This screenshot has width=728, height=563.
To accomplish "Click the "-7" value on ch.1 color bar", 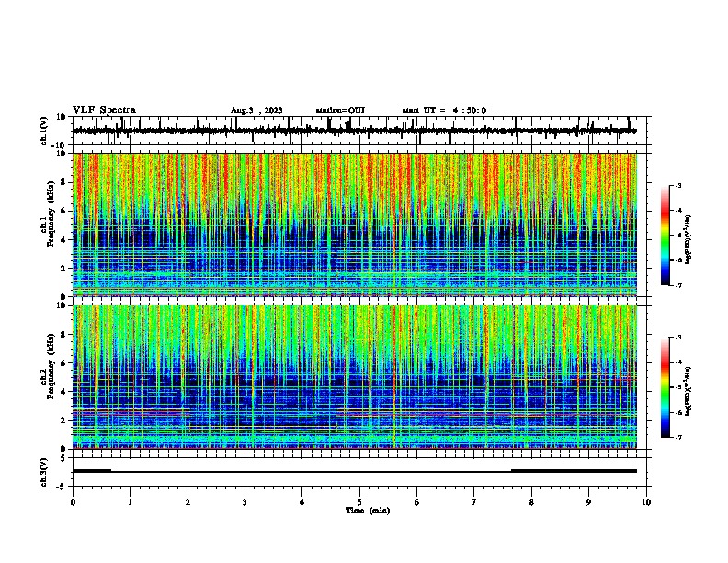I will pos(677,285).
